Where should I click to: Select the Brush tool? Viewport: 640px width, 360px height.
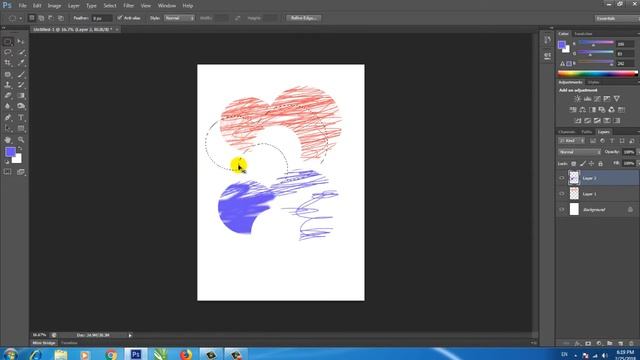pyautogui.click(x=21, y=74)
